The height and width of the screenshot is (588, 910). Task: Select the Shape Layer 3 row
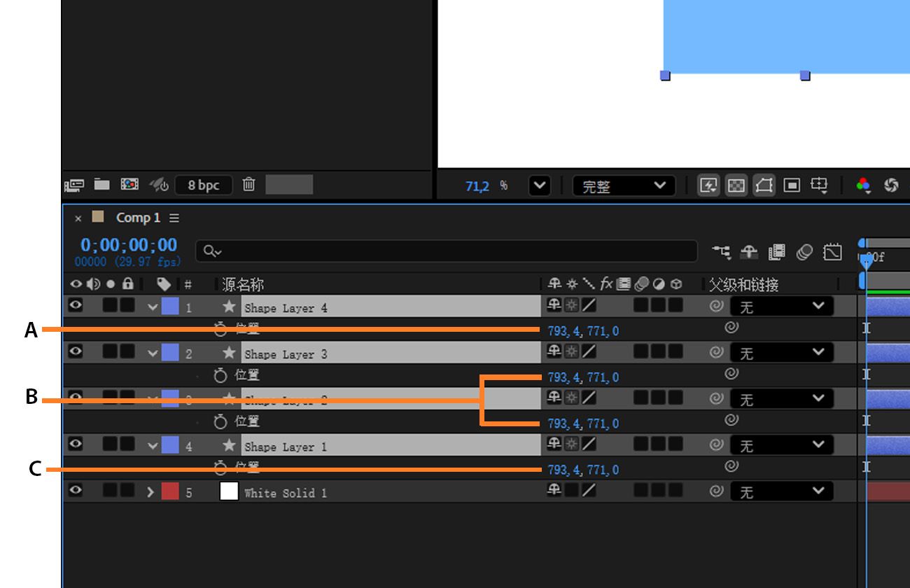[391, 352]
